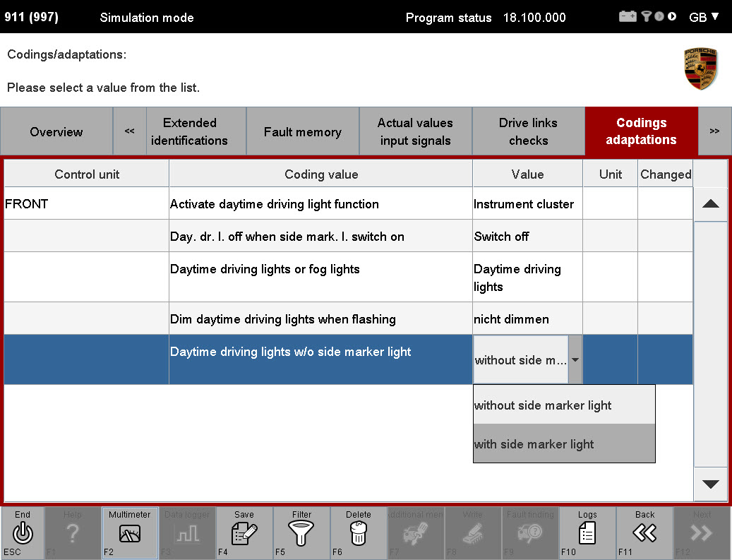Click the 'Daytime driving lights' value cell
Screen dimensions: 732x560
pyautogui.click(x=527, y=278)
